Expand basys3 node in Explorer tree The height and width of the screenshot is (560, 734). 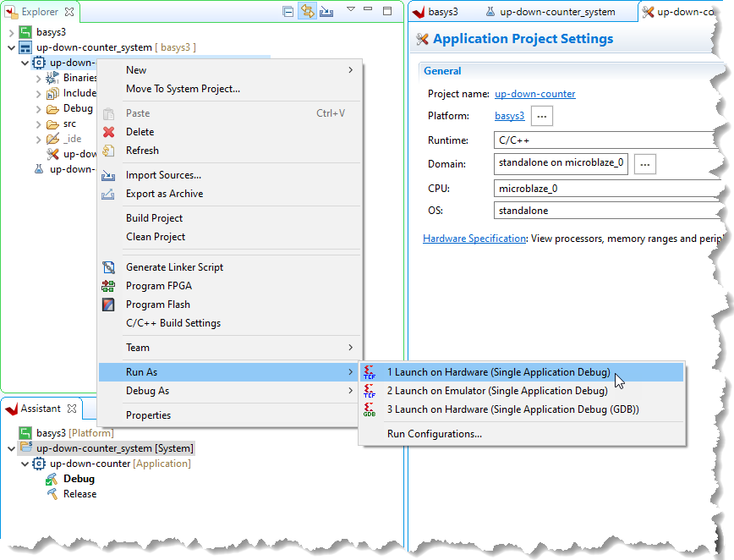tap(11, 32)
